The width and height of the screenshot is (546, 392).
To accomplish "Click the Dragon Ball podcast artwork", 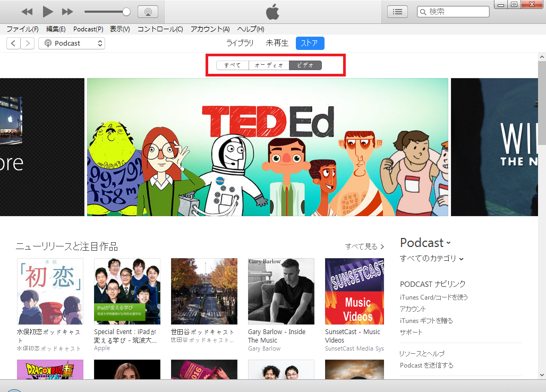I will pyautogui.click(x=50, y=370).
